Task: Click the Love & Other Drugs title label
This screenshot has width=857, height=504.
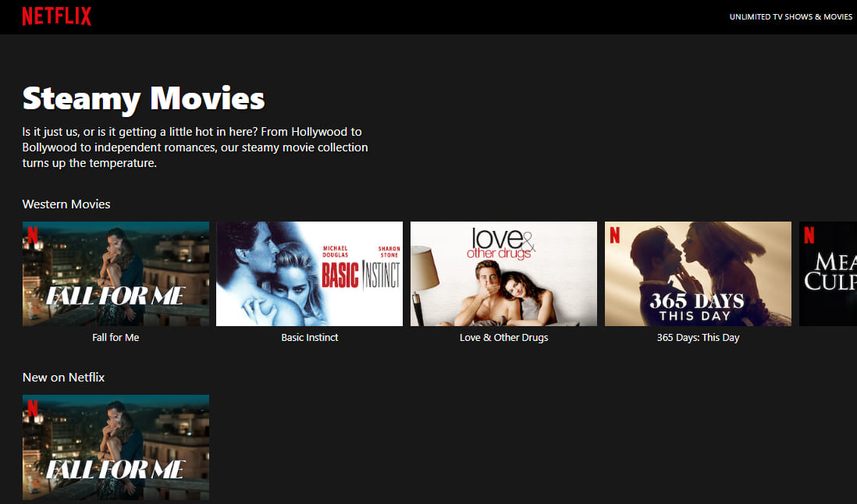Action: click(503, 337)
